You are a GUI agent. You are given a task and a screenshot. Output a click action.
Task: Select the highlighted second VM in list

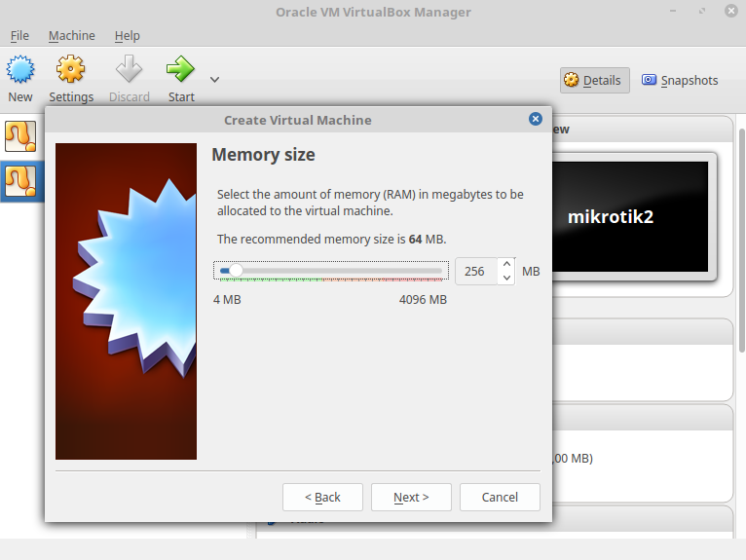20,181
